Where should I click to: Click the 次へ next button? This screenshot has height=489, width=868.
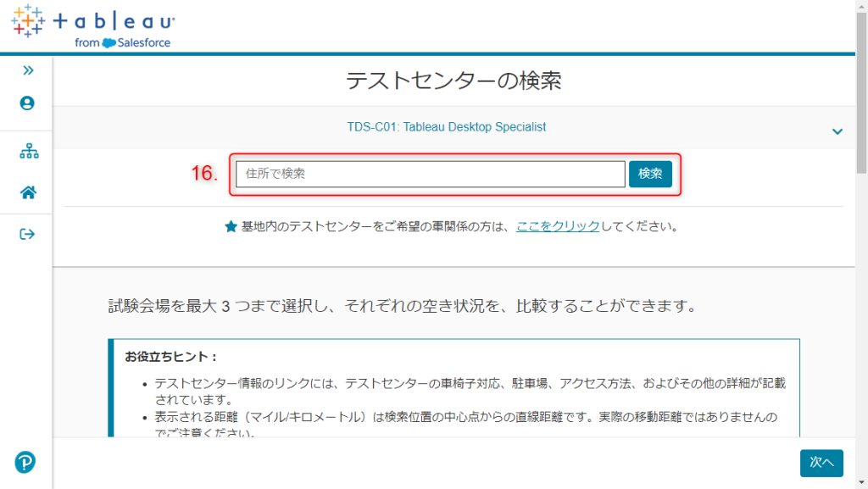tap(821, 463)
